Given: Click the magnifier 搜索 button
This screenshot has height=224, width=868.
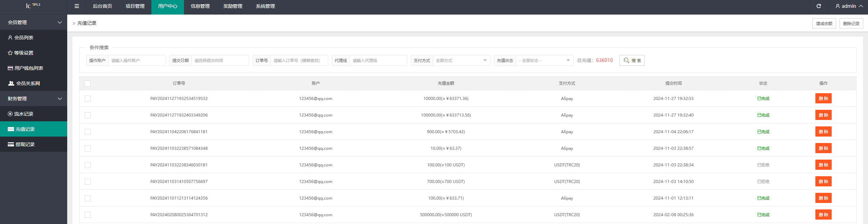Looking at the screenshot, I should [632, 60].
